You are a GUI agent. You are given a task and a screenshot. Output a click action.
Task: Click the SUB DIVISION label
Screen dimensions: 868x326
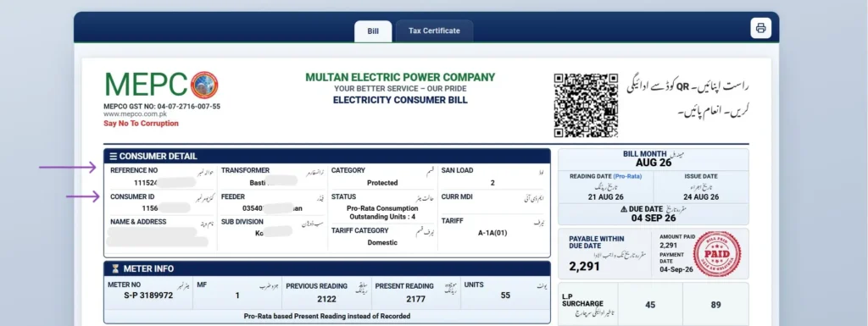242,222
